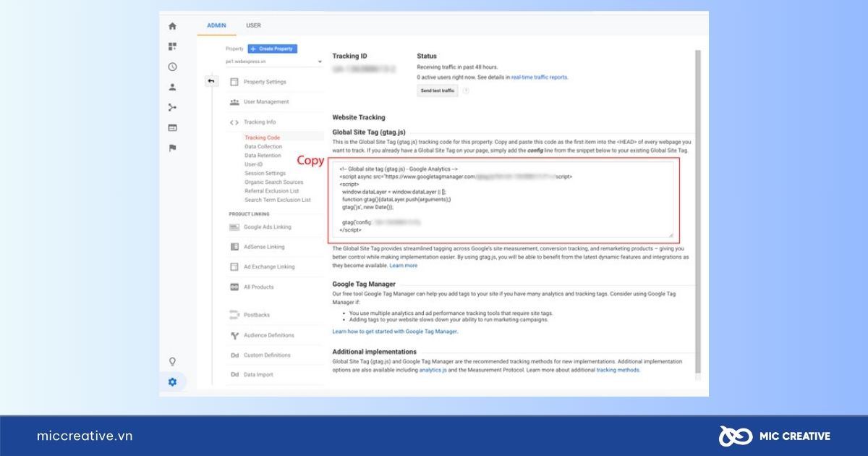Click the help icon next to Send test traffic

click(x=466, y=90)
